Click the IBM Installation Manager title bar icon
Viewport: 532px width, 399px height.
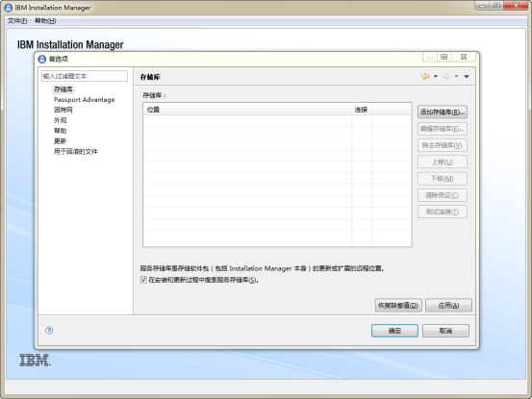[x=8, y=8]
